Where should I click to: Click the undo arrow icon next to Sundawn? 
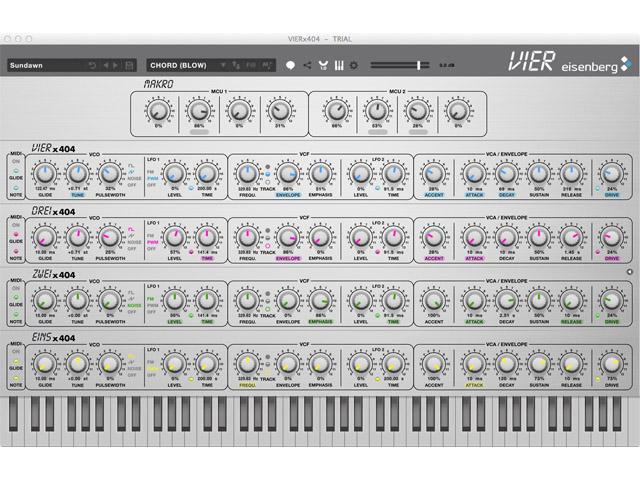[x=92, y=65]
